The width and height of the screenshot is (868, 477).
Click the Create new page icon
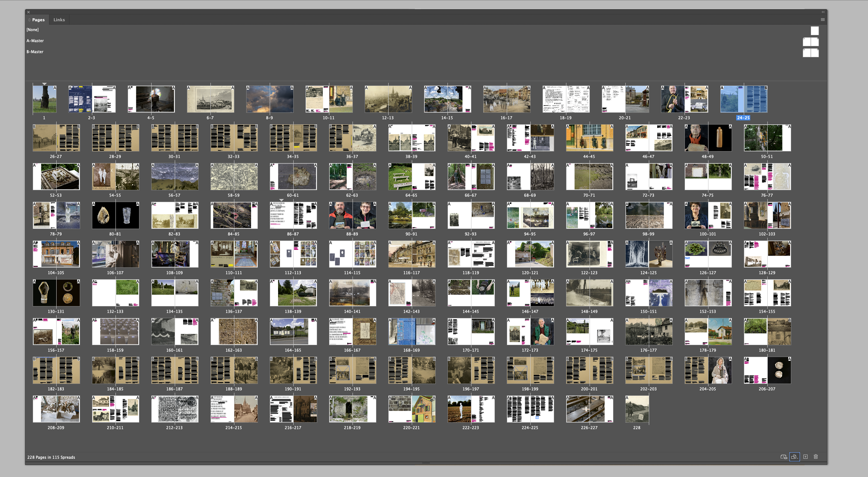(x=805, y=457)
